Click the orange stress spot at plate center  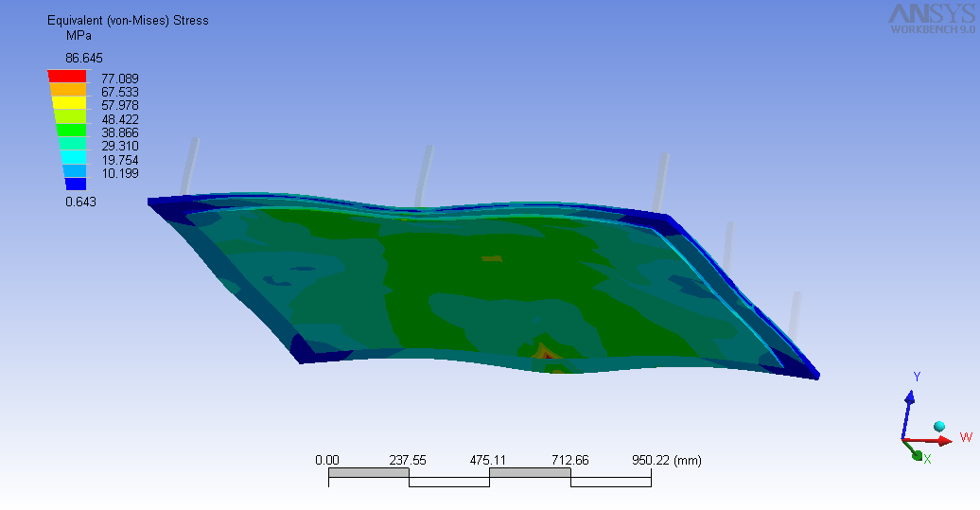click(492, 258)
